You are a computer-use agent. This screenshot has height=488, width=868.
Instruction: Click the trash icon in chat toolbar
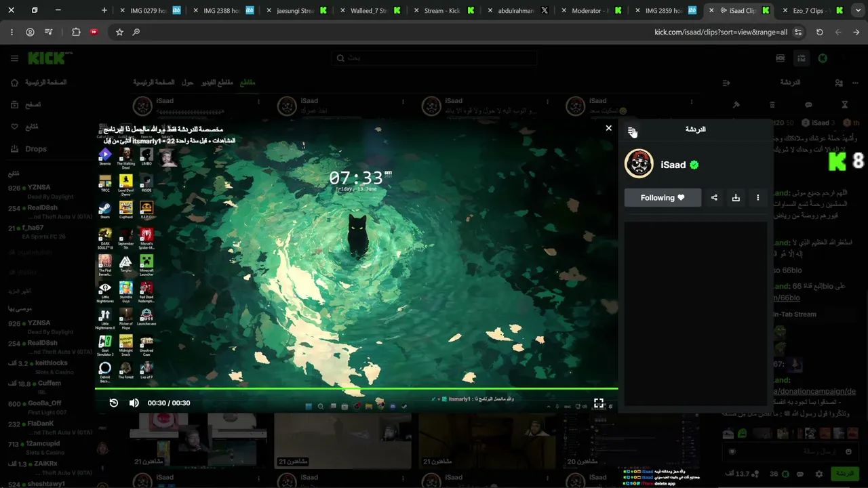pos(772,105)
